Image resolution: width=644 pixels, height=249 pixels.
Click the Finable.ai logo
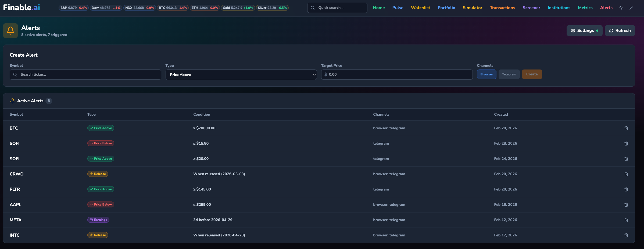(22, 7)
